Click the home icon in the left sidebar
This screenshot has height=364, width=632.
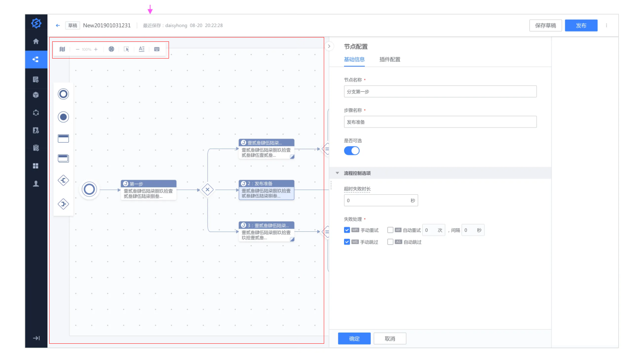pyautogui.click(x=36, y=41)
